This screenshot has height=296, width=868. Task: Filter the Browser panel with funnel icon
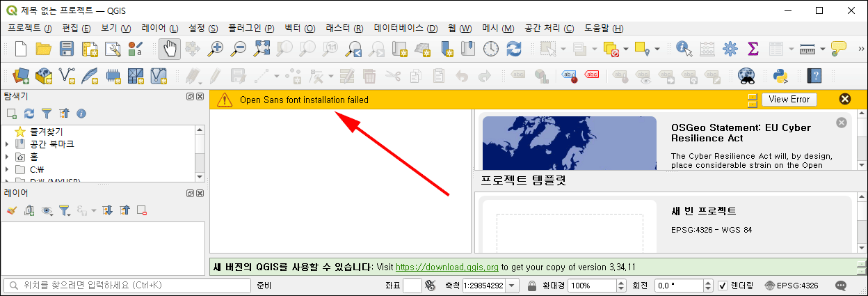point(47,113)
